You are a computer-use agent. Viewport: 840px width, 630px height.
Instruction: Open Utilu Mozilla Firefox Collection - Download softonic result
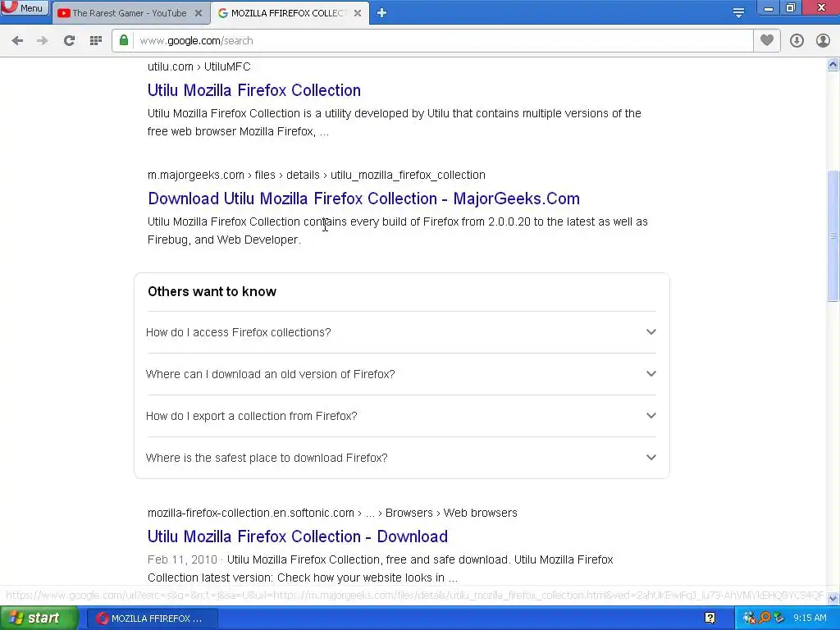pyautogui.click(x=297, y=536)
